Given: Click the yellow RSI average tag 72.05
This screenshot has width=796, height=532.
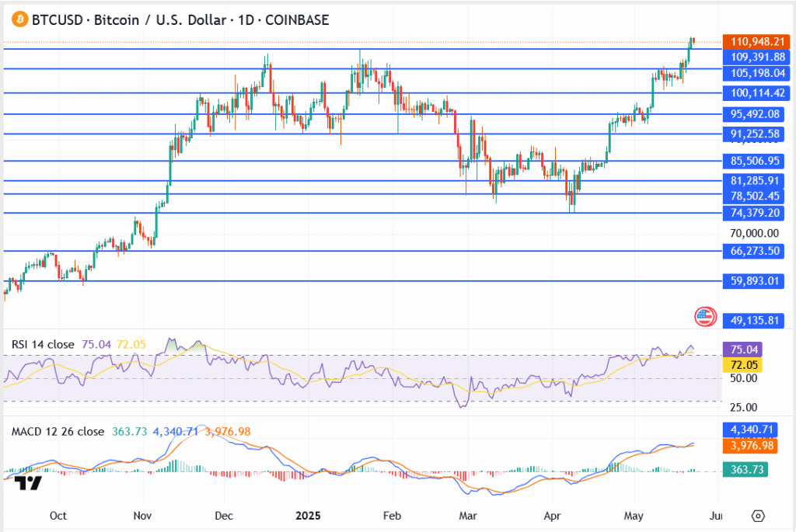Looking at the screenshot, I should (741, 365).
